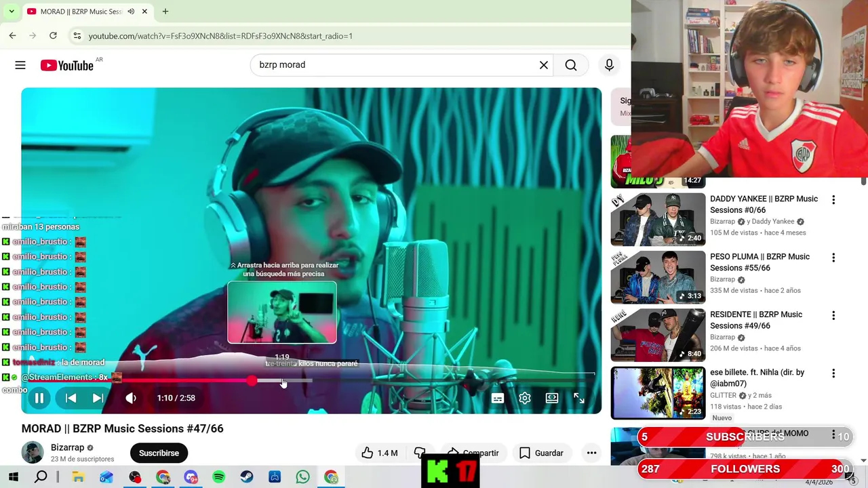Skip to the next video in the player
Screen dimensions: 868x488
(x=98, y=399)
